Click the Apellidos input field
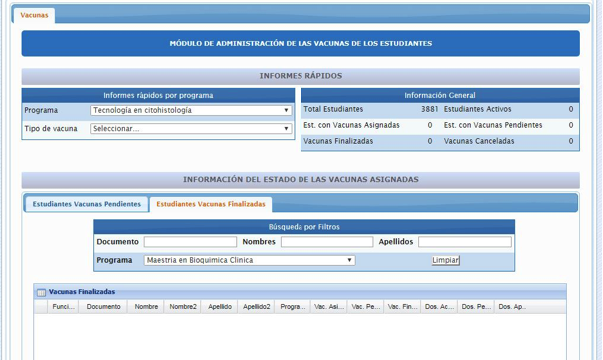The width and height of the screenshot is (603, 360). (x=465, y=242)
